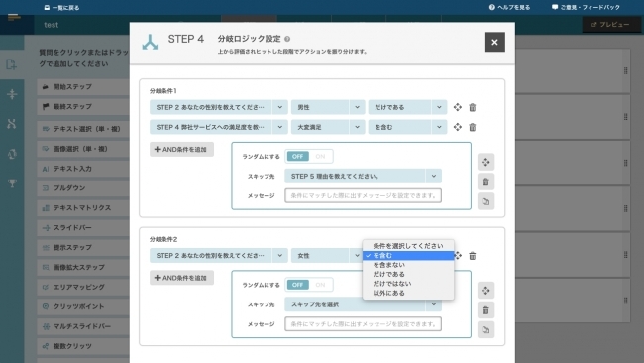
Task: Click the trophy icon in left sidebar
Action: click(12, 182)
